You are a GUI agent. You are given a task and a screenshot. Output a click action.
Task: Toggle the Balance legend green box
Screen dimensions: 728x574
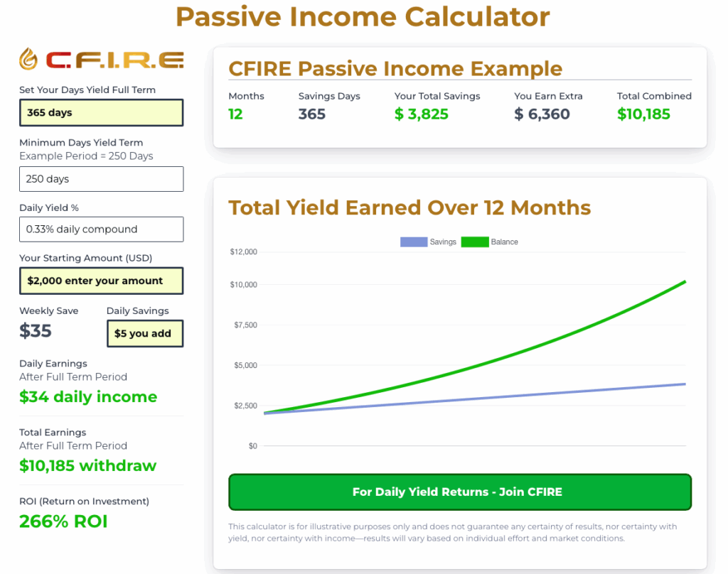point(474,242)
